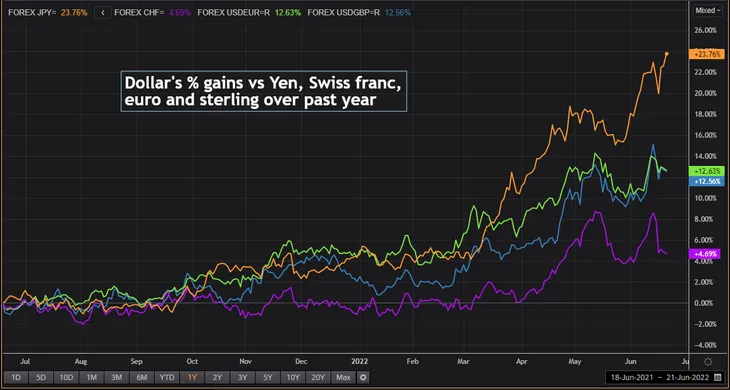Click the orange +23.76% axis label
Screen dimensions: 730x390
click(704, 54)
